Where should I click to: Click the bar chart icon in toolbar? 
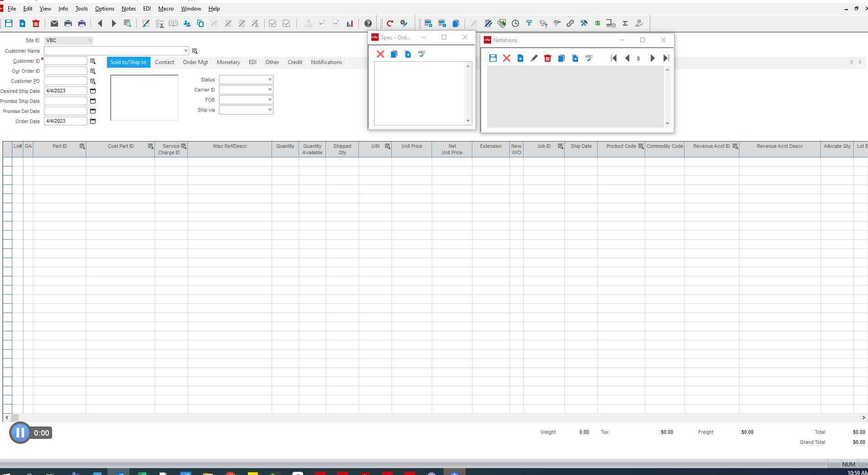click(350, 23)
